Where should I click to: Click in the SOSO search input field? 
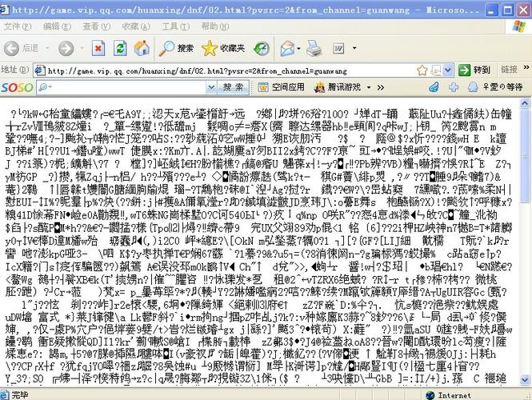click(120, 86)
